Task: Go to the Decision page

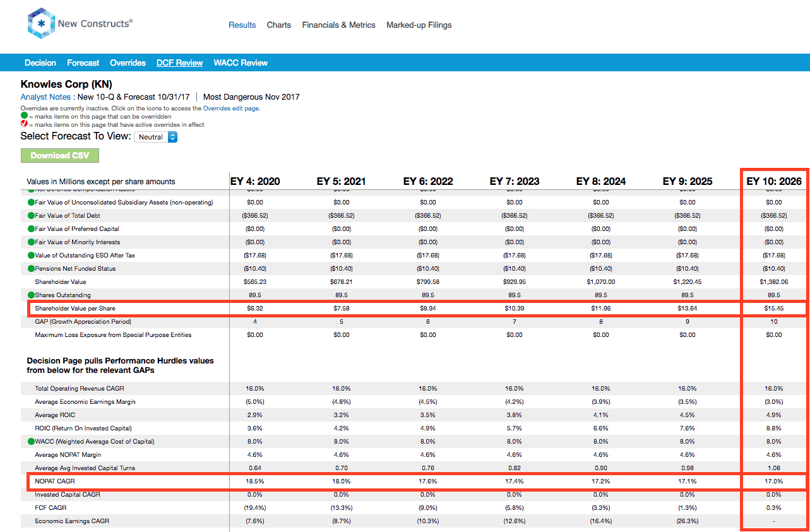Action: [40, 63]
